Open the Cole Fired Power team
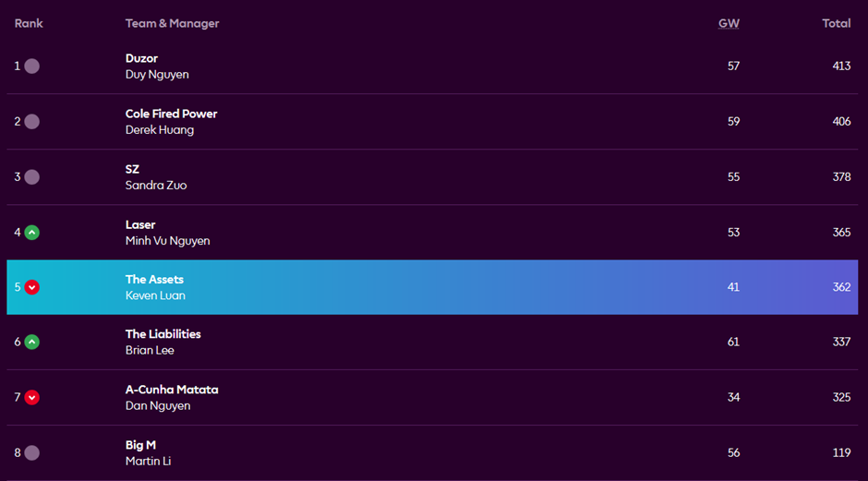 click(x=171, y=114)
